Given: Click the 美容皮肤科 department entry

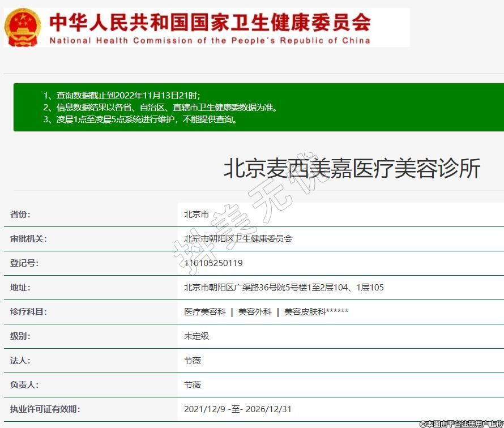Looking at the screenshot, I should [x=316, y=312].
